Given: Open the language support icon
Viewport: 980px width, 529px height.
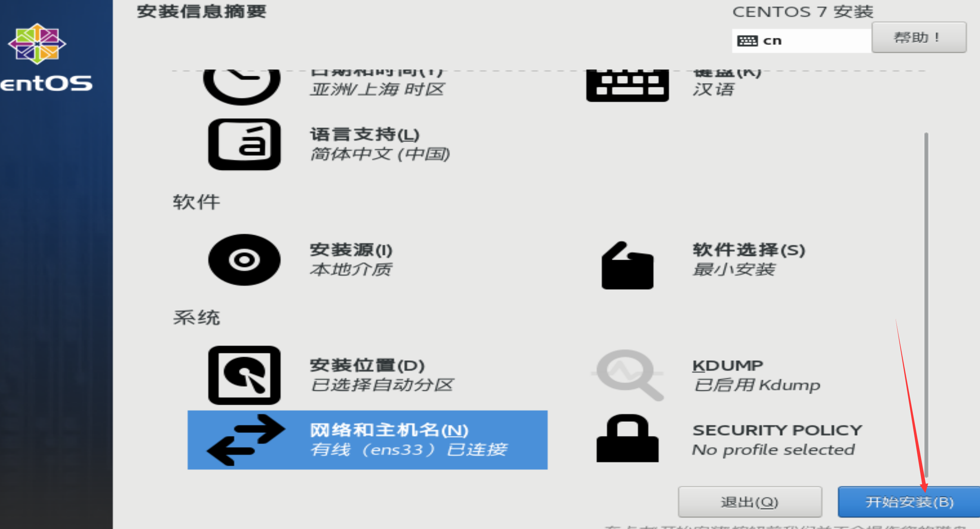Looking at the screenshot, I should coord(244,144).
